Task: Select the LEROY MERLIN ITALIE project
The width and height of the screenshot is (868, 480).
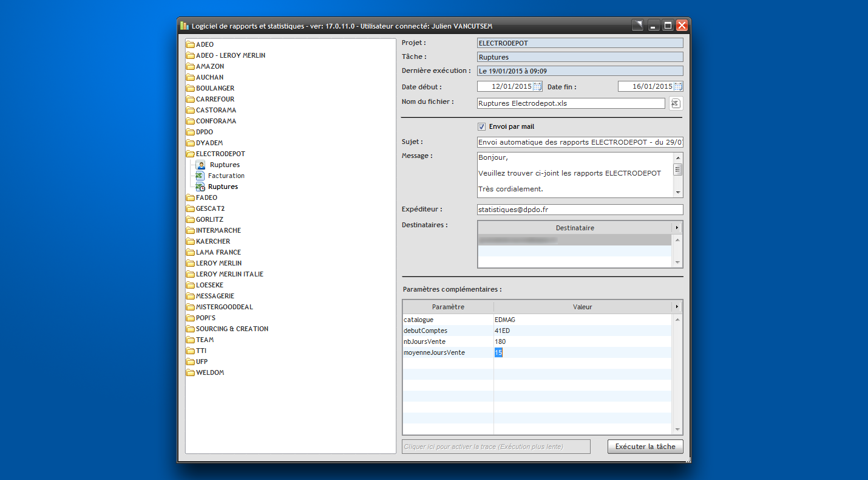Action: coord(229,274)
